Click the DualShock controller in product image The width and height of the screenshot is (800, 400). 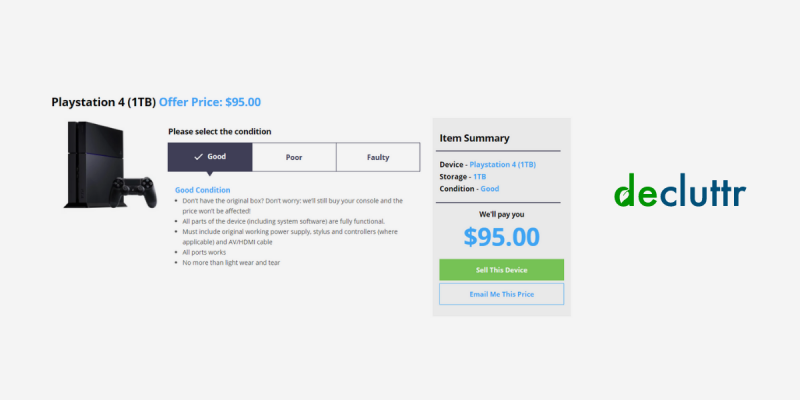(133, 192)
